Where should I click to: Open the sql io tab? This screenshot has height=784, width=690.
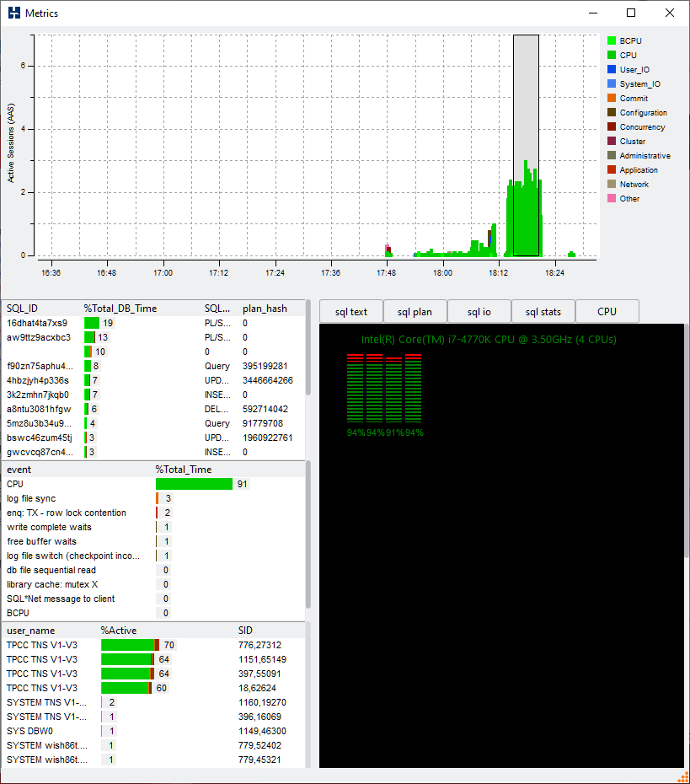tap(479, 311)
